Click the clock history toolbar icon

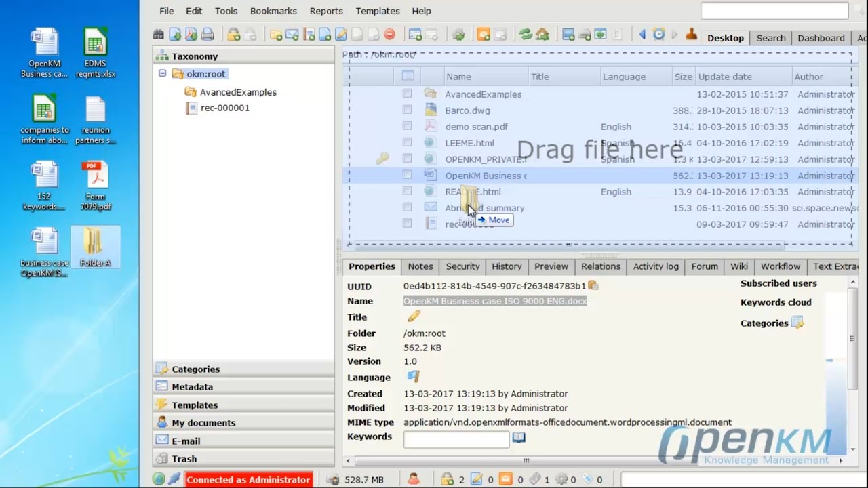658,34
